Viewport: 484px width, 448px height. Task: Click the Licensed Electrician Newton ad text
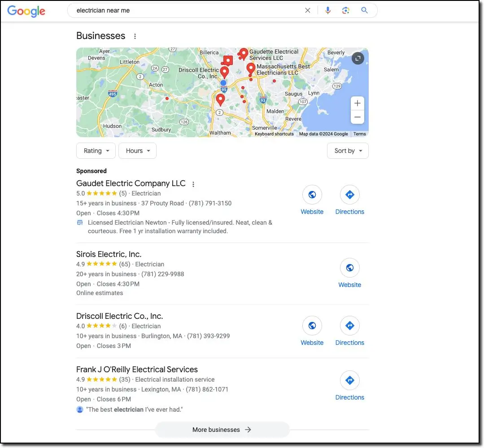tap(180, 227)
